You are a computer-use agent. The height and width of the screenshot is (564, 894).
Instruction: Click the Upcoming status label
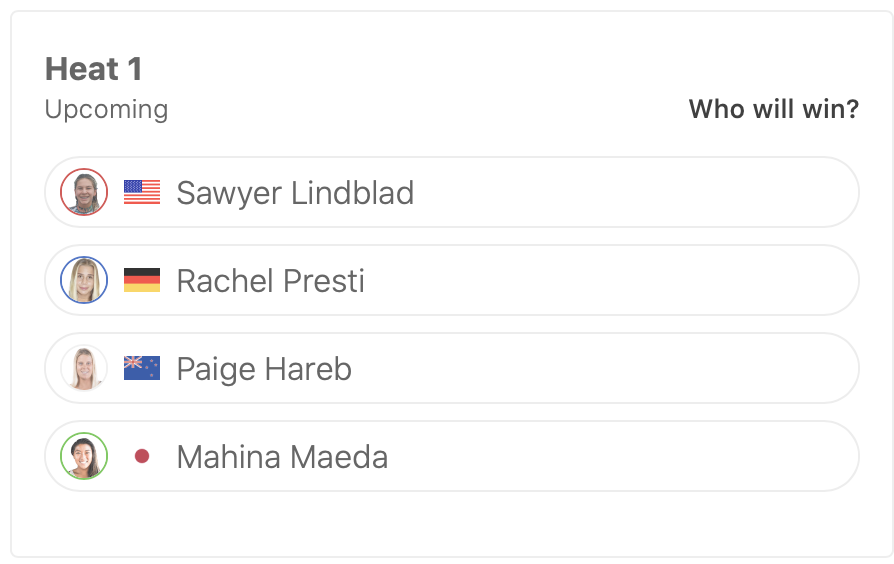(106, 109)
